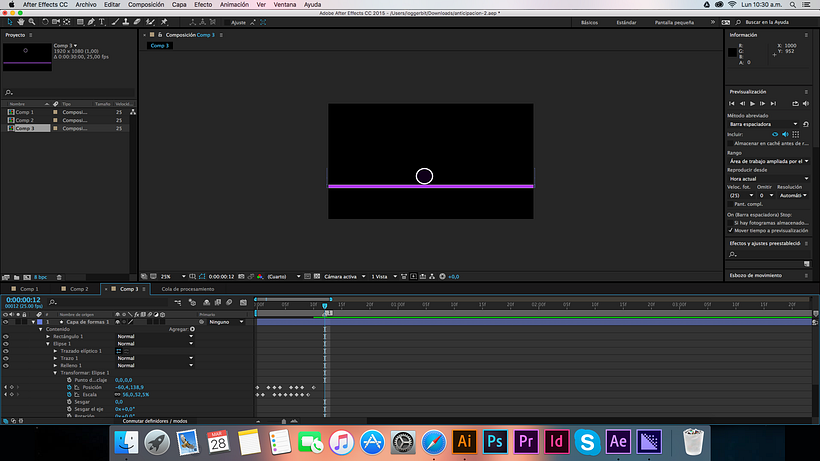Screen dimensions: 820x461
Task: Jump to first frame in preview panel
Action: (733, 103)
